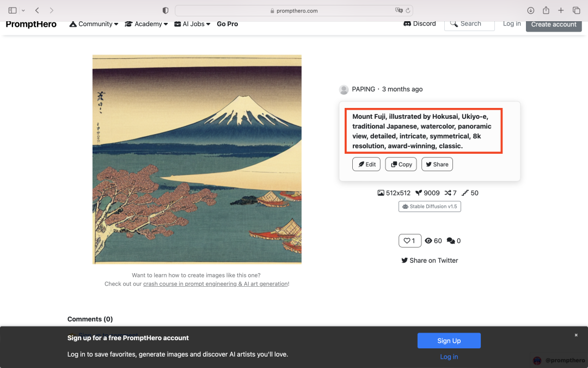Click the Copy prompt button

[x=401, y=164]
